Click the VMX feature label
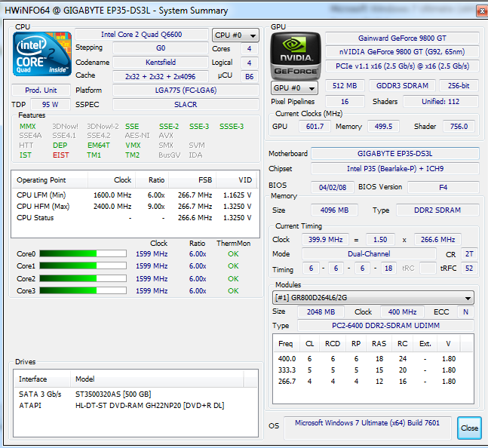The width and height of the screenshot is (488, 448). click(x=133, y=146)
